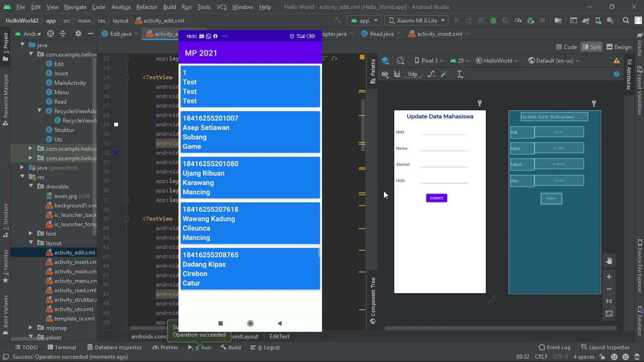644x362 pixels.
Task: Click the orientation rotate icon in designer
Action: click(x=400, y=60)
